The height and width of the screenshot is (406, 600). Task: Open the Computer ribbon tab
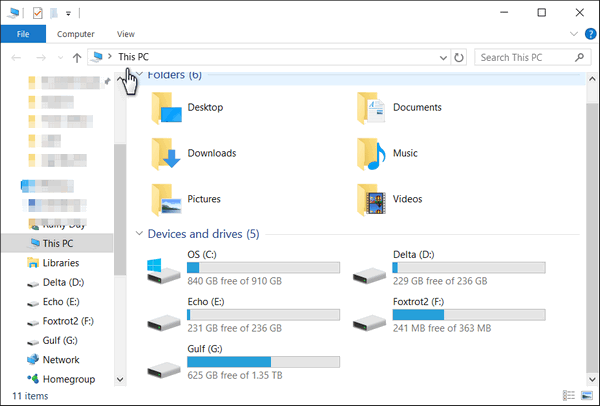tap(75, 34)
